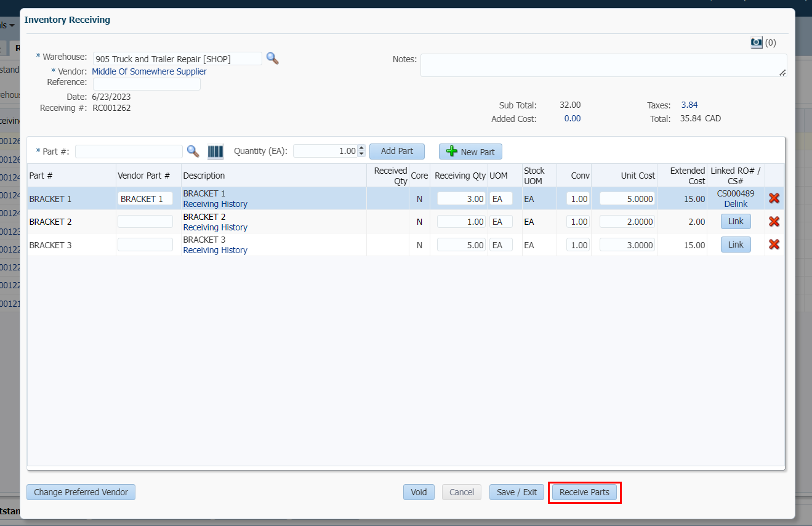The height and width of the screenshot is (526, 812).
Task: Click the Part # entry field
Action: pyautogui.click(x=129, y=152)
